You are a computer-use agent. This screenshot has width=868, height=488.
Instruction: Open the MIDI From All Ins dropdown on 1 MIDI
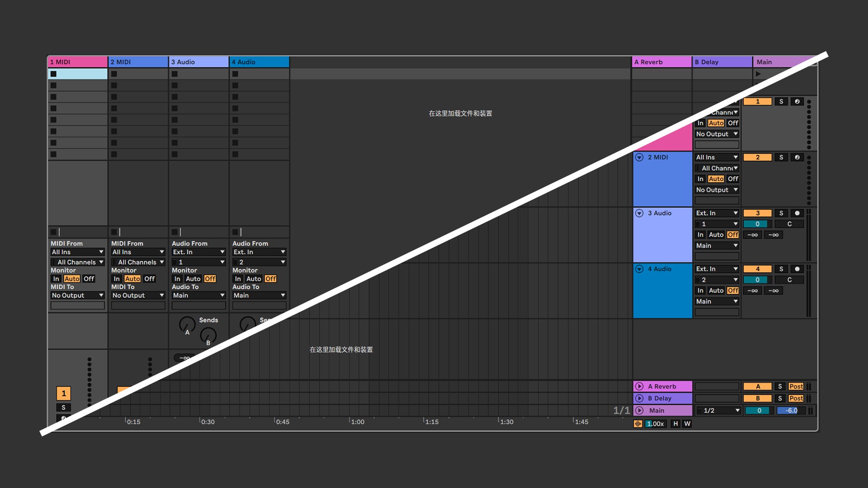(77, 252)
